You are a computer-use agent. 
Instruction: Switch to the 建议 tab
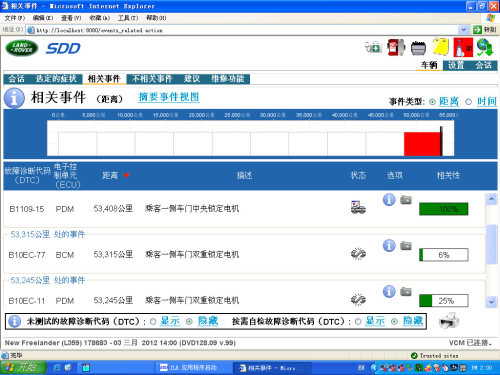tap(192, 79)
